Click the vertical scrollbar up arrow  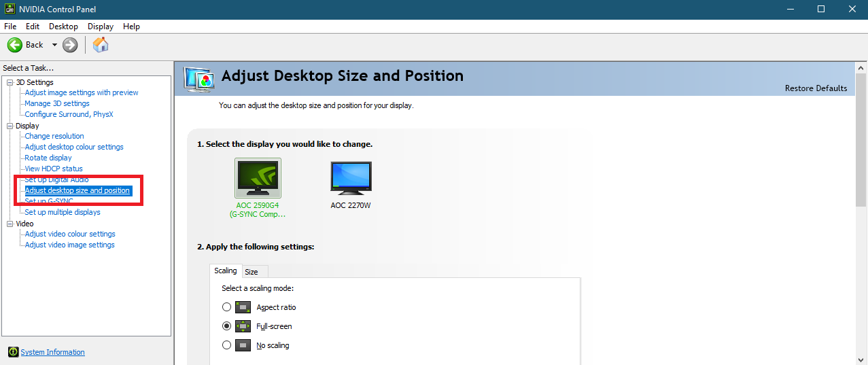(x=861, y=67)
